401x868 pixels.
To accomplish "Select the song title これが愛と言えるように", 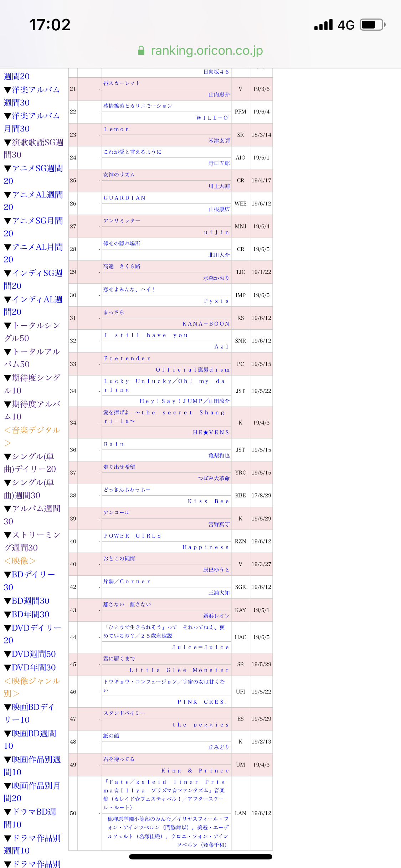I will [132, 152].
